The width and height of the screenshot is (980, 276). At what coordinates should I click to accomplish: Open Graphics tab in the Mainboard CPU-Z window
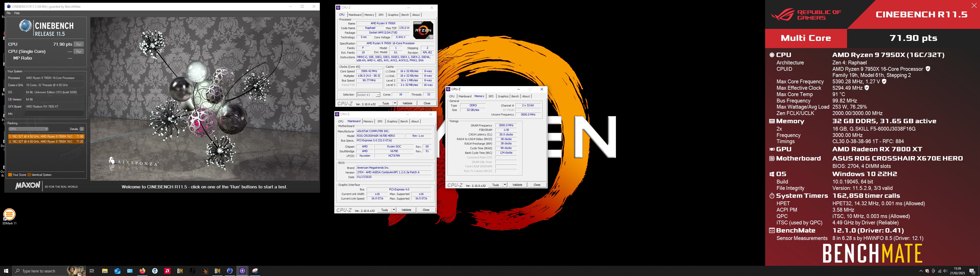[x=392, y=122]
